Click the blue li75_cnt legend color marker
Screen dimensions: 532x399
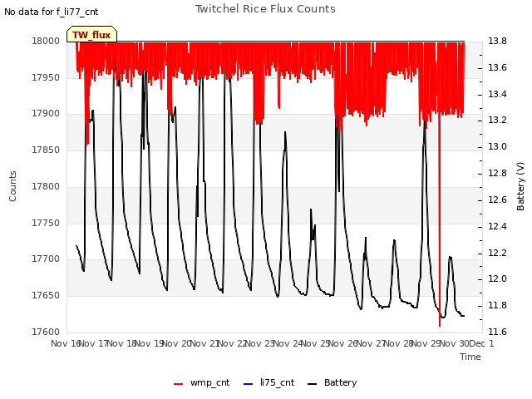(x=249, y=384)
